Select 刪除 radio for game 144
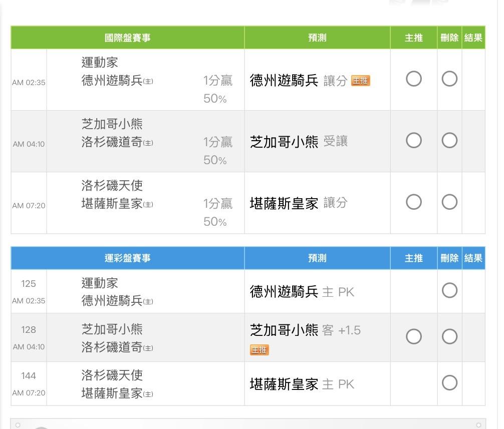 click(x=449, y=383)
